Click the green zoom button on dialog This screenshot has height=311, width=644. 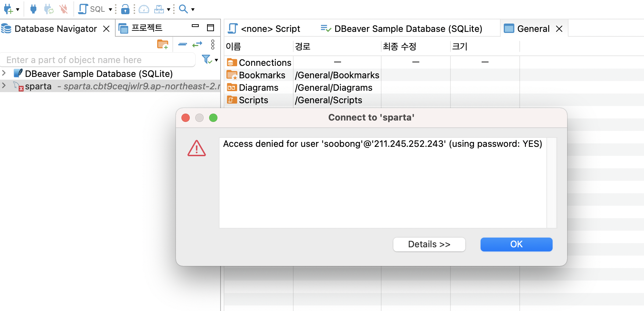[213, 118]
